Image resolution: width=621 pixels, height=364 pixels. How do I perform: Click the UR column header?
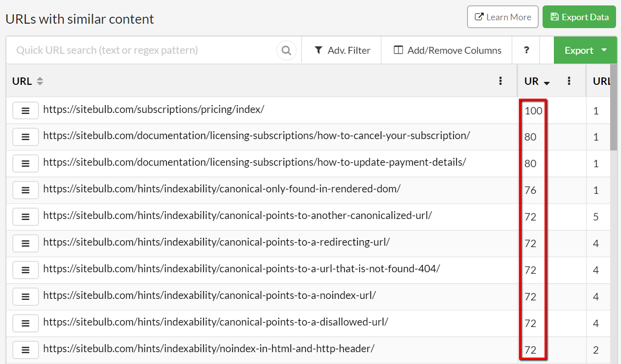tap(531, 81)
